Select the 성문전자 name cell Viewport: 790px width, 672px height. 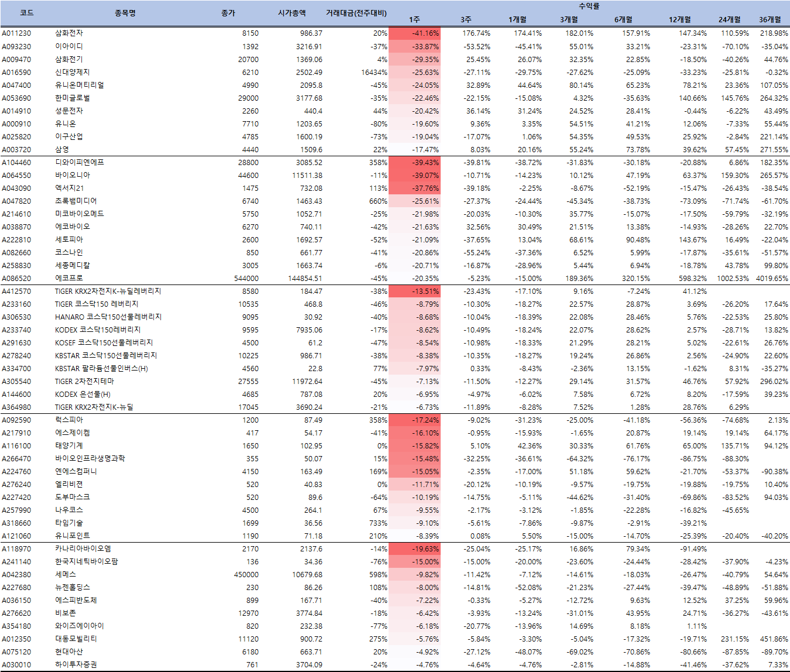click(x=69, y=111)
